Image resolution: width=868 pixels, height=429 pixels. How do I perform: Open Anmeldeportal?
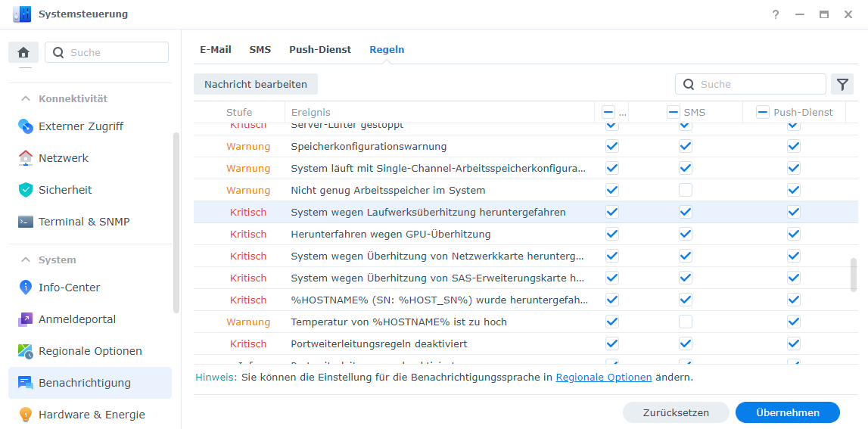point(77,319)
